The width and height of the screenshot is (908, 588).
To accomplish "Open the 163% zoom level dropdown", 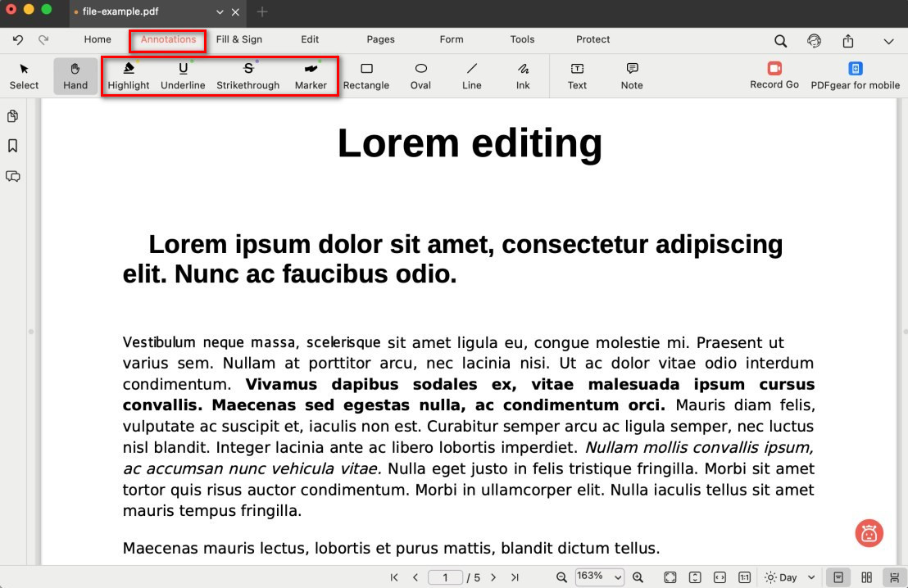I will click(x=599, y=577).
